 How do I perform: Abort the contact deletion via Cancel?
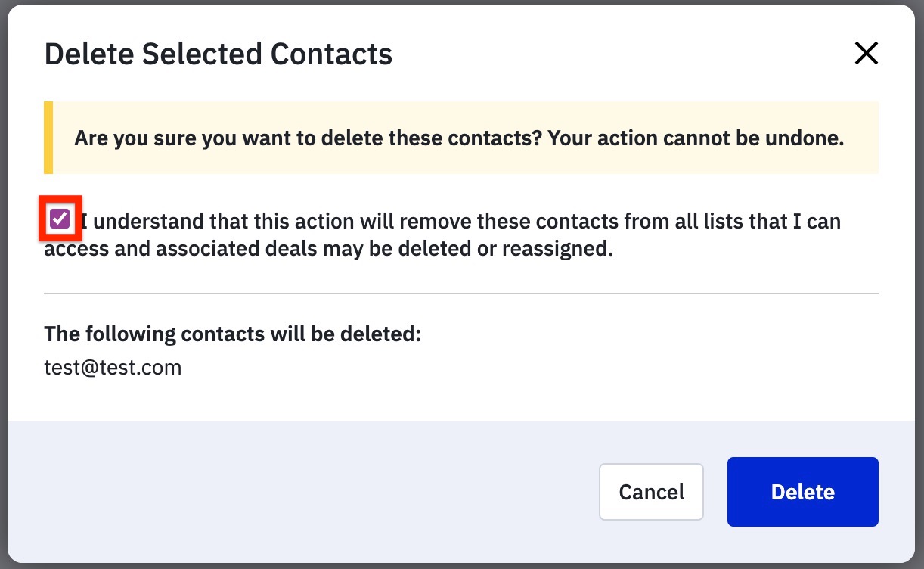(651, 492)
